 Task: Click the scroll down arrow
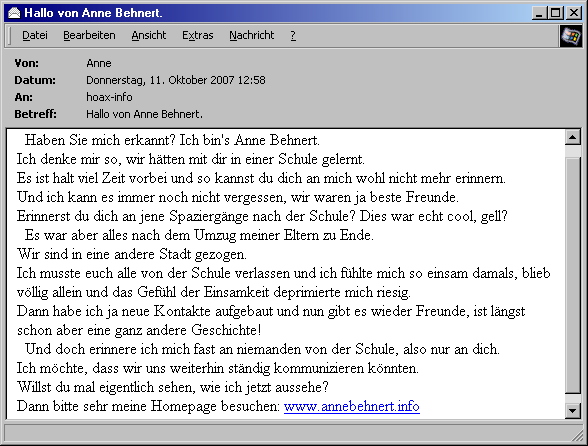572,410
